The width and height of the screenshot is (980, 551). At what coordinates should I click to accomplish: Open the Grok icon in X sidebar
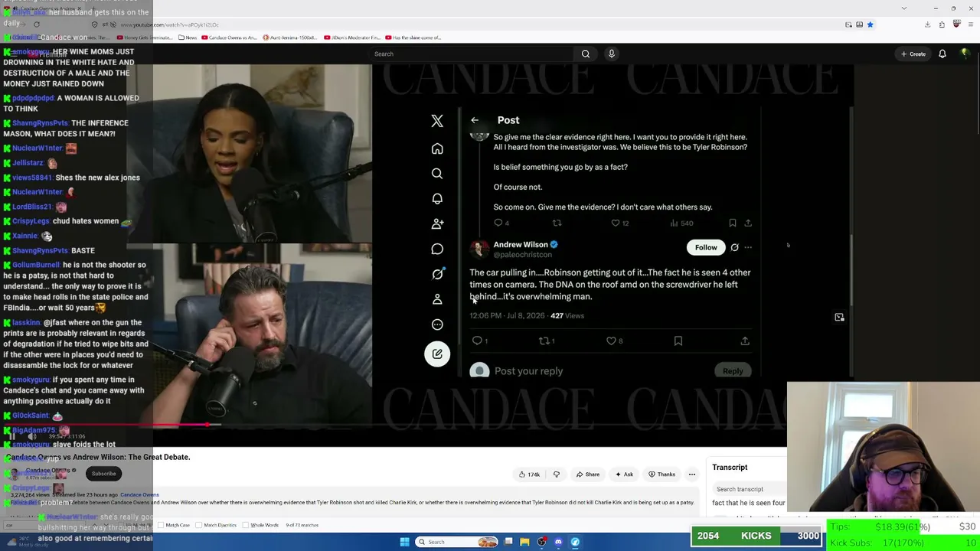click(x=437, y=274)
